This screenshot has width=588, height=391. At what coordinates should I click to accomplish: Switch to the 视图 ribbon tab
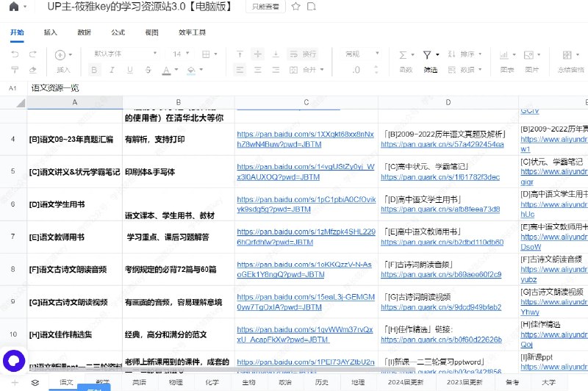(152, 32)
